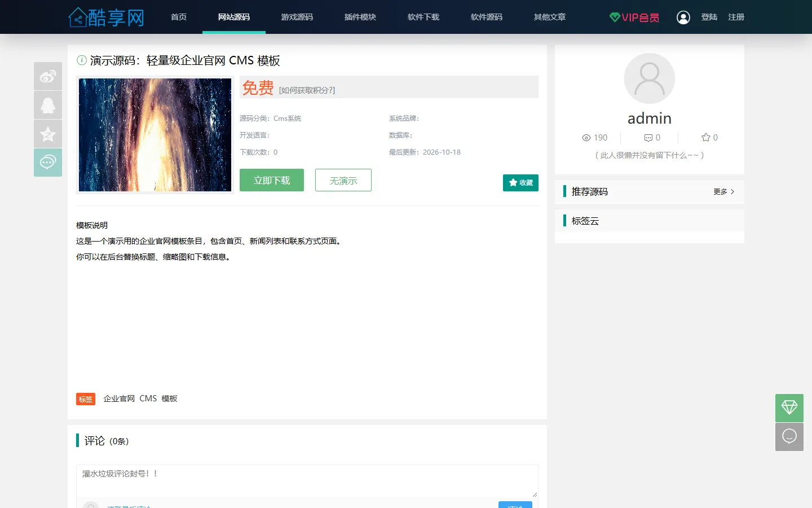Open 软件下载 navigation tab

423,17
